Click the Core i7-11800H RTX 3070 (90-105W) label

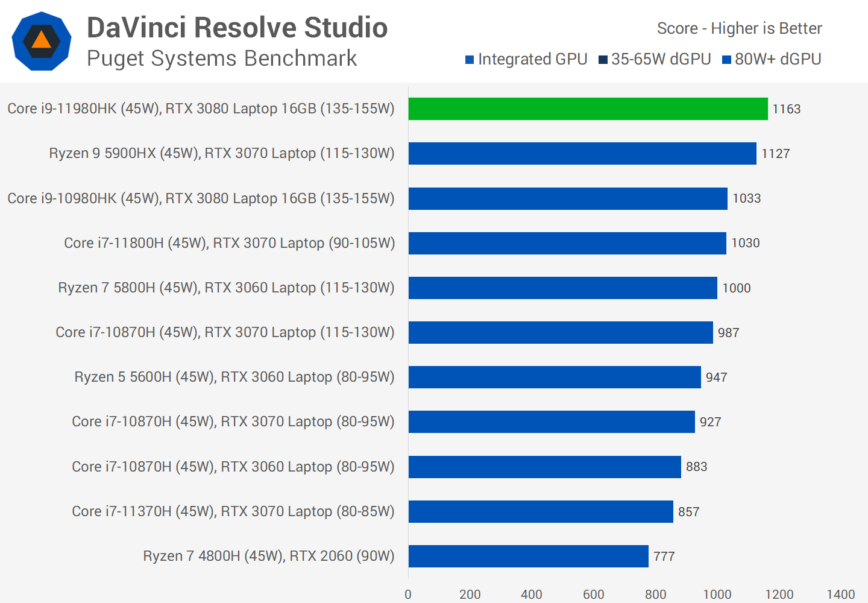coord(230,243)
